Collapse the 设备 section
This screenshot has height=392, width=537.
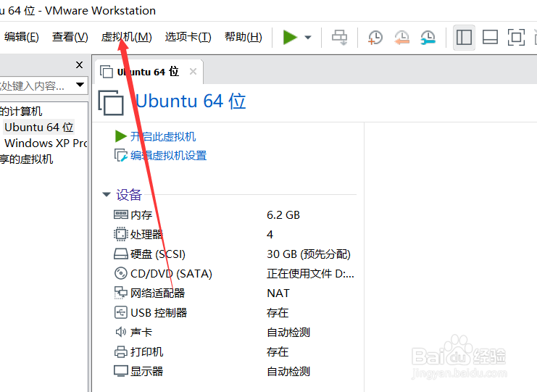[x=107, y=194]
